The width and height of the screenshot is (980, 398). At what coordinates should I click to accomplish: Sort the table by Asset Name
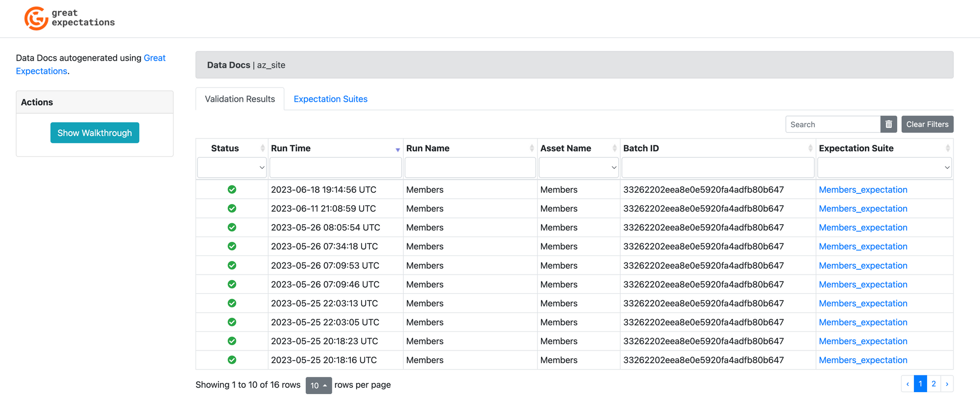[579, 148]
